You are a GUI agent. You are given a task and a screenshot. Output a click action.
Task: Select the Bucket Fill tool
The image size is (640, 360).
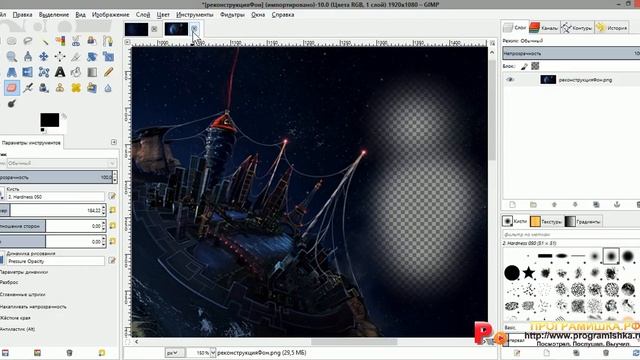tap(76, 72)
